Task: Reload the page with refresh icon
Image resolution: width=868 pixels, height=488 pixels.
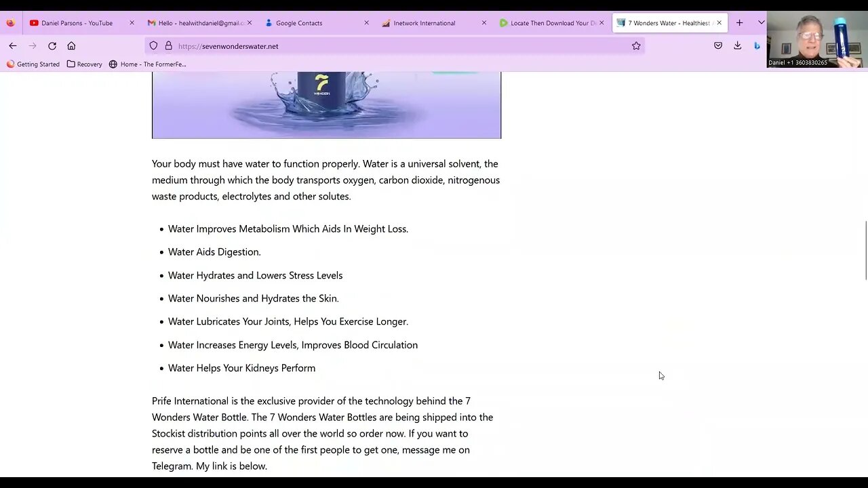Action: click(x=52, y=46)
